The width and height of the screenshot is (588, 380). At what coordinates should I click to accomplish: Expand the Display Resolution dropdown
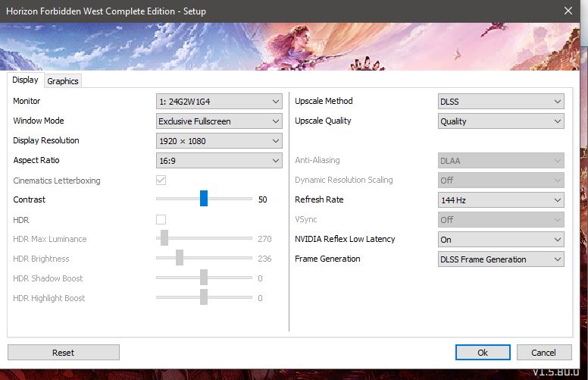pyautogui.click(x=219, y=141)
